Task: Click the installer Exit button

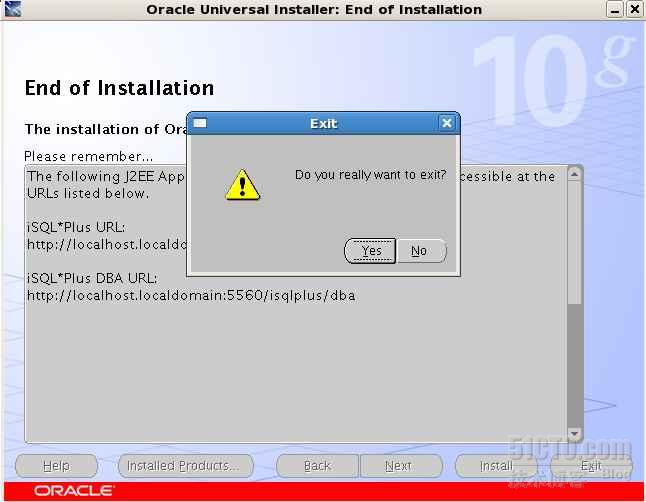Action: coord(591,466)
